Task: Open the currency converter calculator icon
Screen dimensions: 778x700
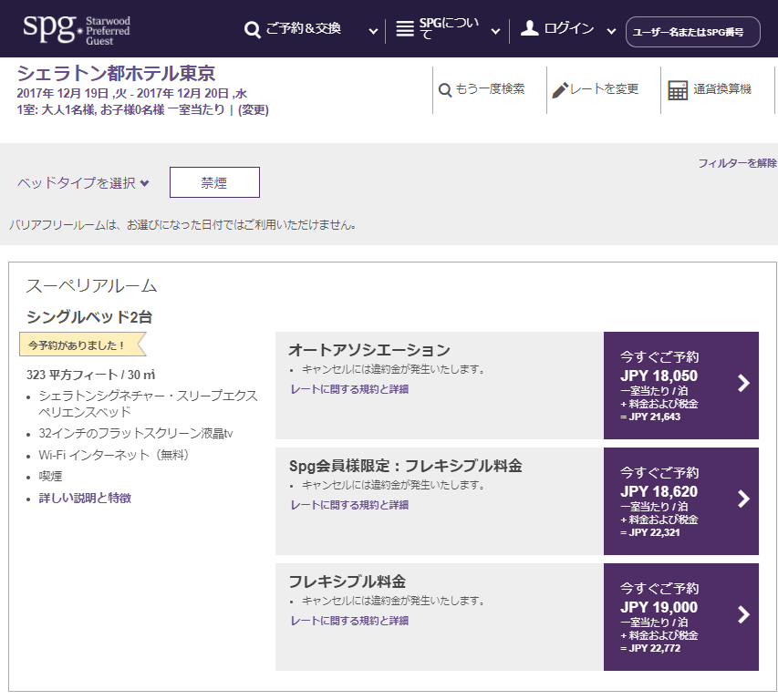Action: (x=678, y=89)
